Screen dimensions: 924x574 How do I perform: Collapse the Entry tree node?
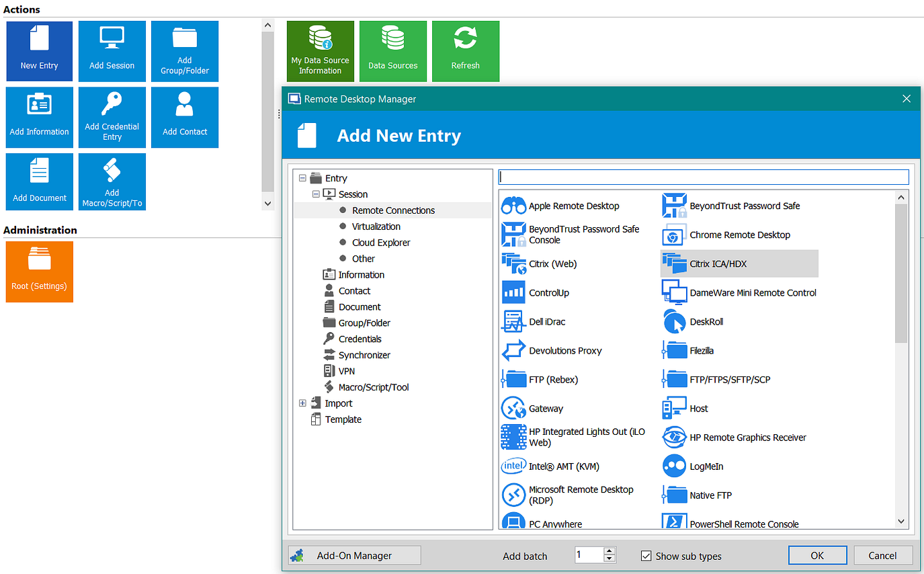click(302, 178)
